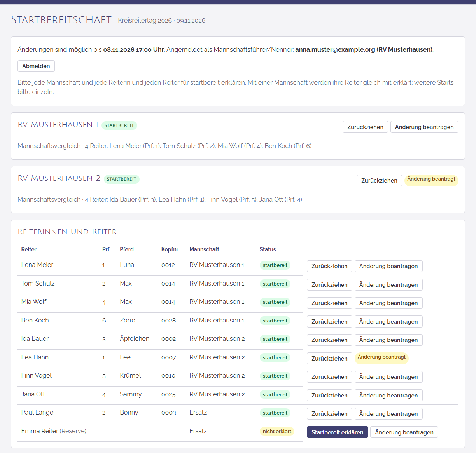Withdraw Lena Meier's start
Viewport: 476px width, 453px height.
point(329,266)
